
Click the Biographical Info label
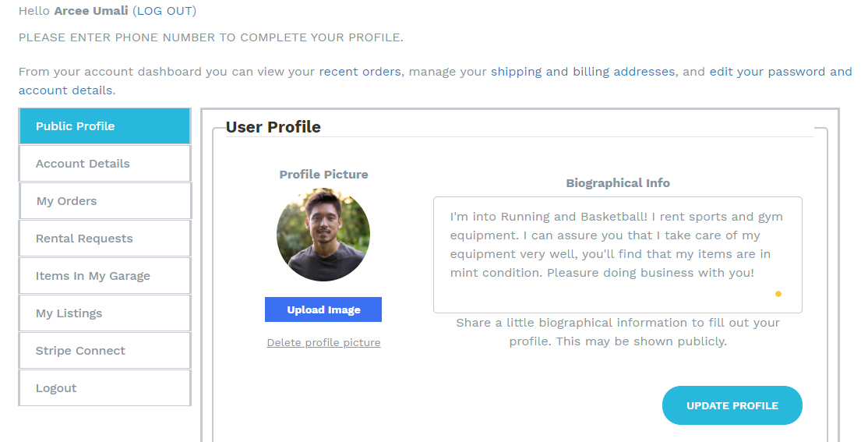(617, 183)
